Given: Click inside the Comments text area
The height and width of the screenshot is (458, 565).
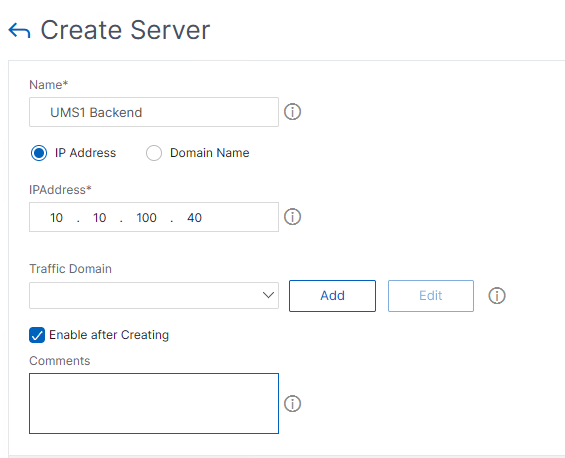Looking at the screenshot, I should [x=154, y=404].
